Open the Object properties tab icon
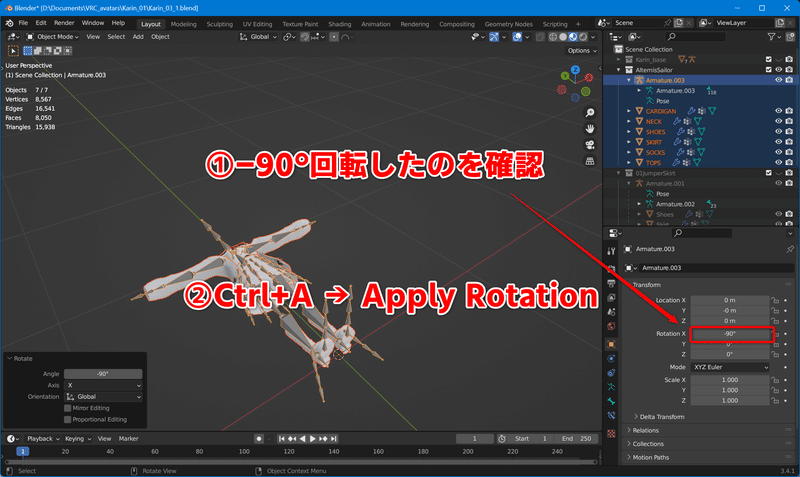 pos(611,344)
